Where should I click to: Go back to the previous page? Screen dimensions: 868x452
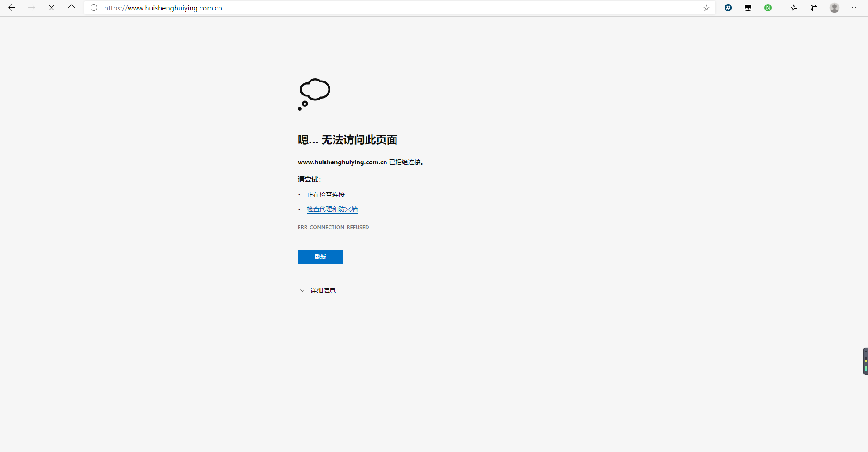pyautogui.click(x=12, y=8)
